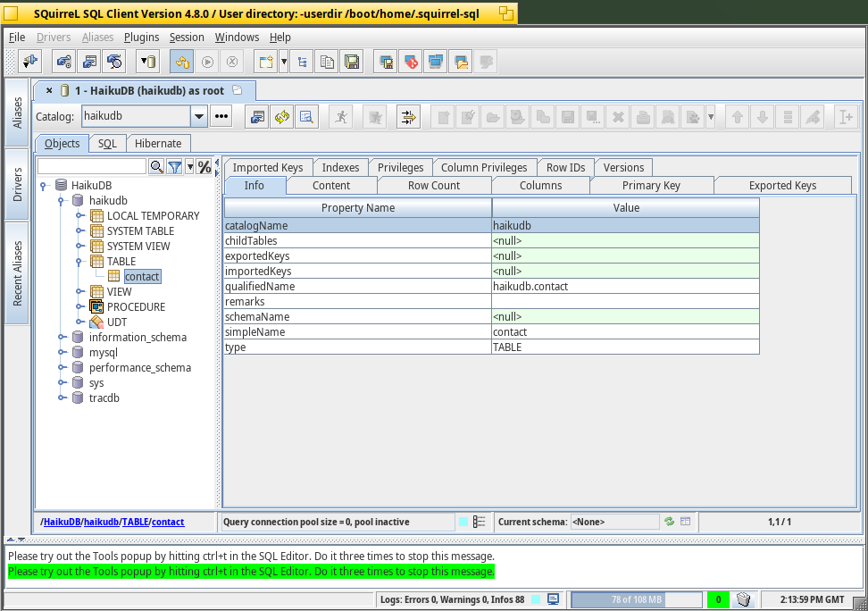Click the connection pool list icon in status bar
Screen dimensions: 868x611
[x=479, y=522]
